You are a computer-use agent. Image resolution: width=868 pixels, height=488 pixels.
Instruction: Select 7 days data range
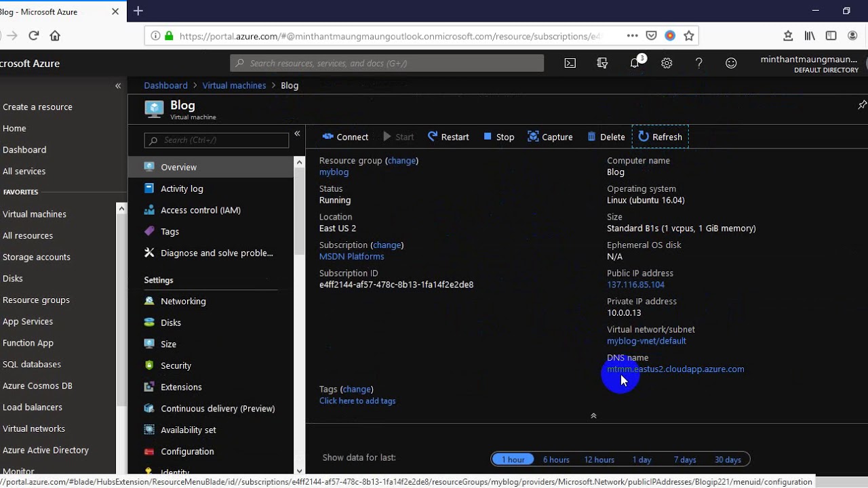click(685, 460)
